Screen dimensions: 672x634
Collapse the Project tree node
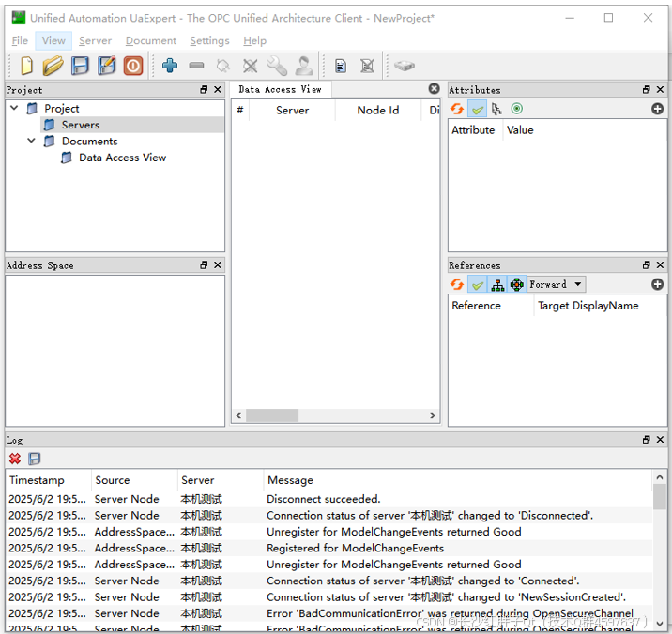coord(14,108)
